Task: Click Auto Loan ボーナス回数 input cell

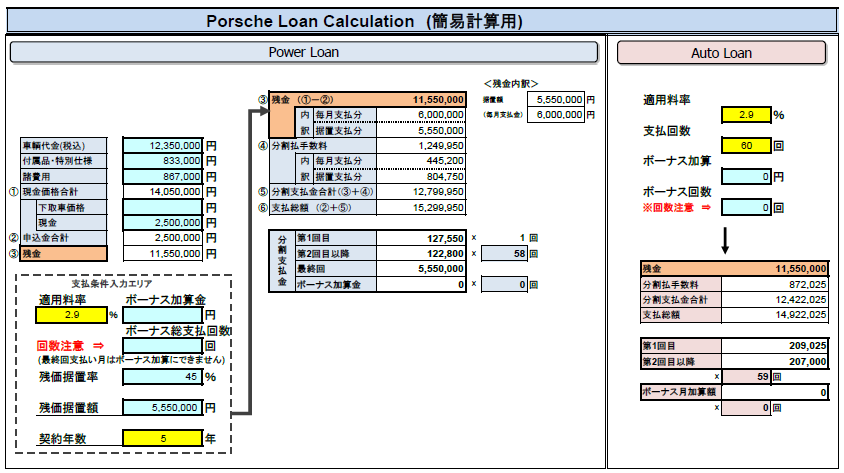Action: (x=746, y=207)
